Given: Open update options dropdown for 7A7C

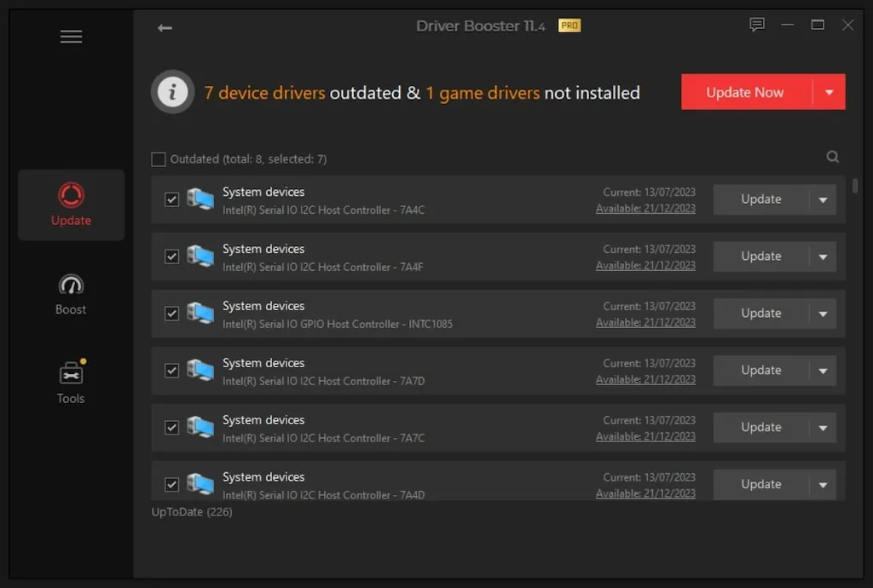Looking at the screenshot, I should click(x=823, y=428).
